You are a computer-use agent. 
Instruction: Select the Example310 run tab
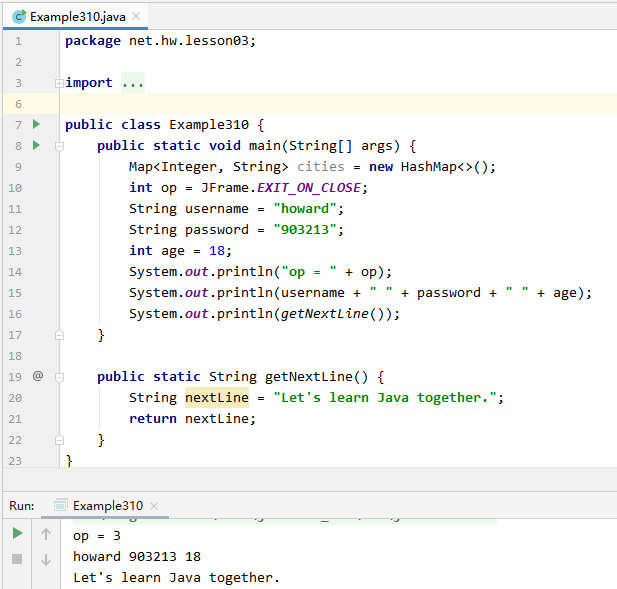107,506
